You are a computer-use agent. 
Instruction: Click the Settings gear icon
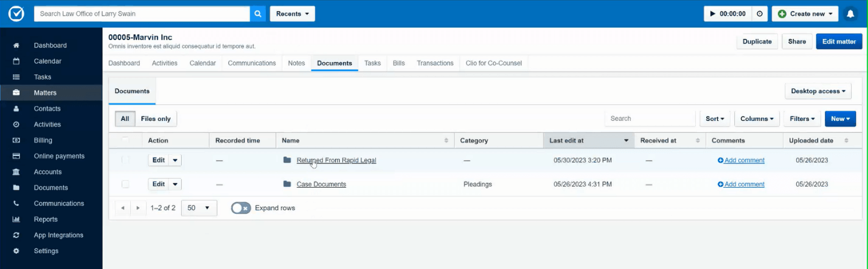click(x=16, y=251)
